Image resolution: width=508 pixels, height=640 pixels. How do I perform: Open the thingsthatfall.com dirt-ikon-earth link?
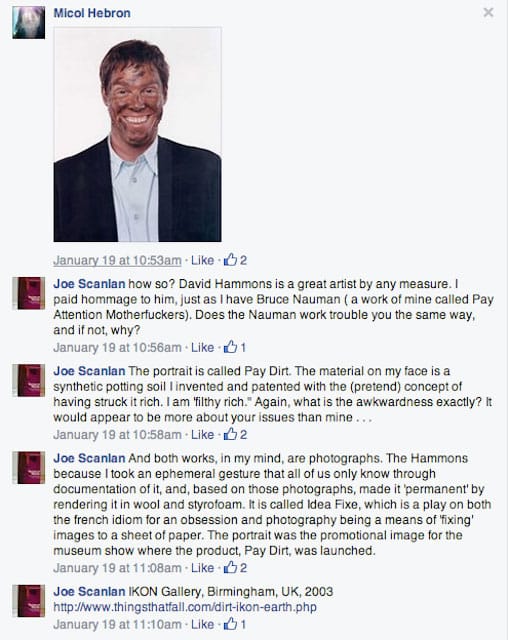pos(185,607)
